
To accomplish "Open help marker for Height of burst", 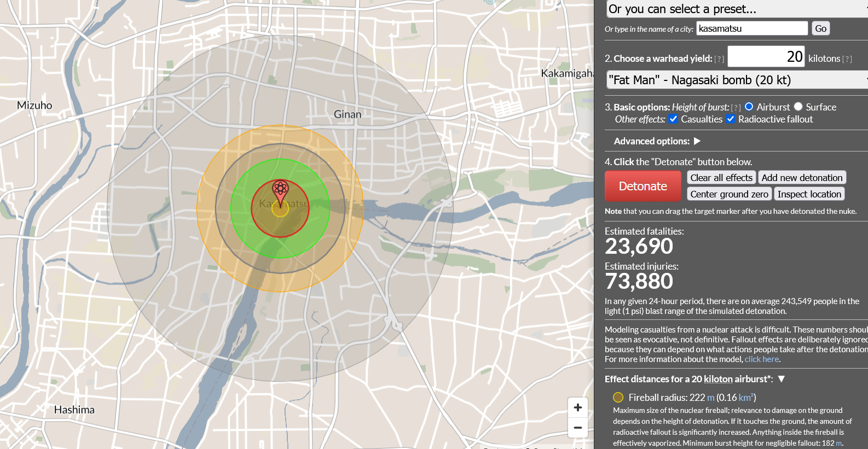I will [x=736, y=108].
